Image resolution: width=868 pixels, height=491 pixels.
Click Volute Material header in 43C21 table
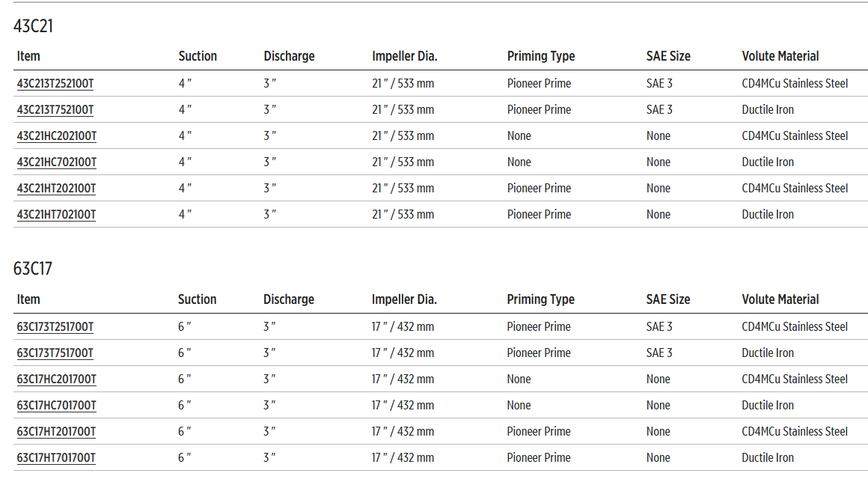click(x=780, y=56)
